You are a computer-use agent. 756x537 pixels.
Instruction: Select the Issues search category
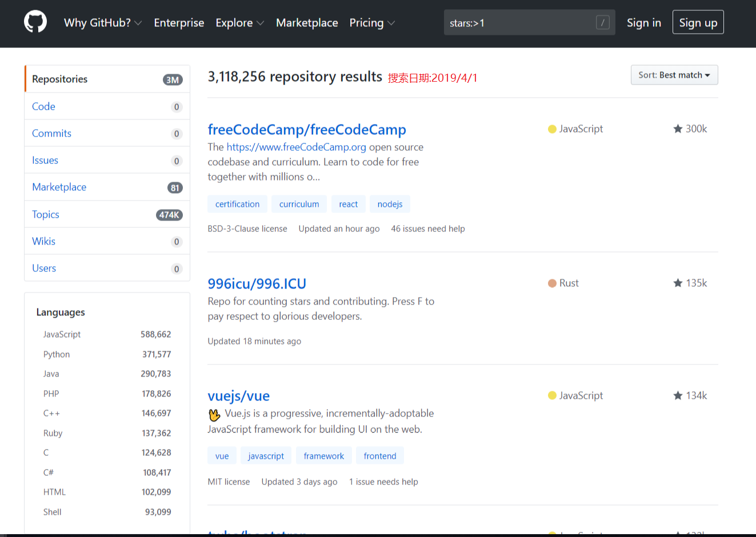pos(107,160)
